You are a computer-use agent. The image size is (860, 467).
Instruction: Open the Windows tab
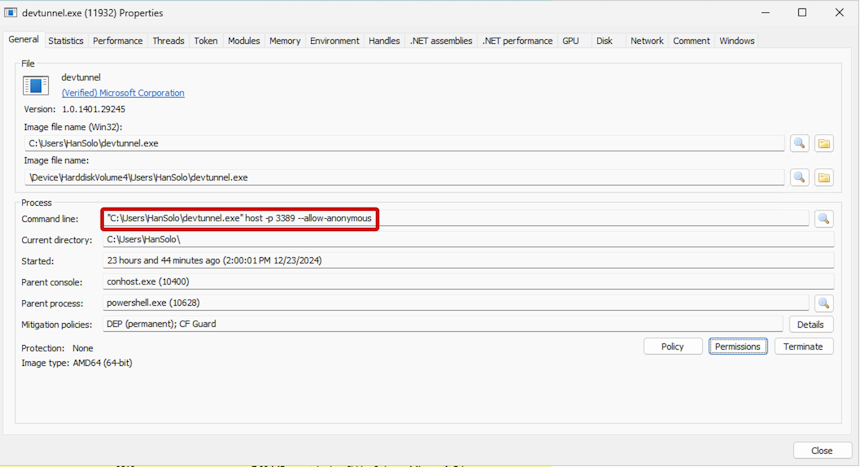pyautogui.click(x=737, y=41)
